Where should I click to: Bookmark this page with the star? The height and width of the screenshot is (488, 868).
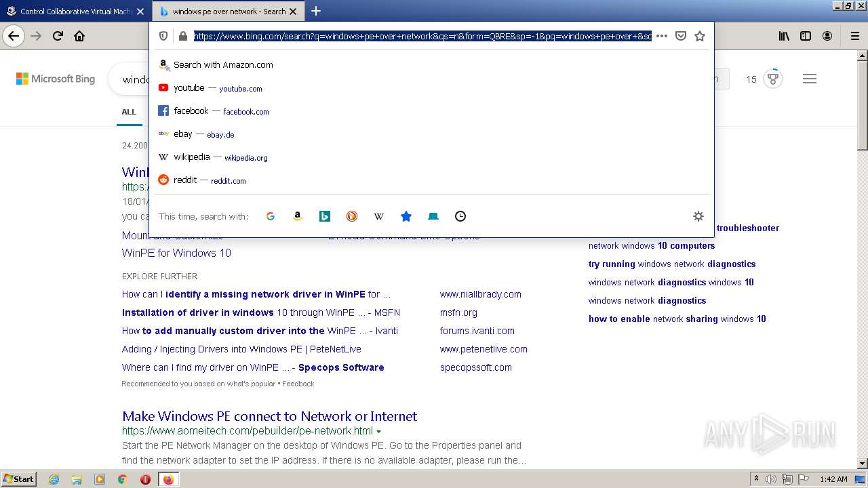coord(700,36)
